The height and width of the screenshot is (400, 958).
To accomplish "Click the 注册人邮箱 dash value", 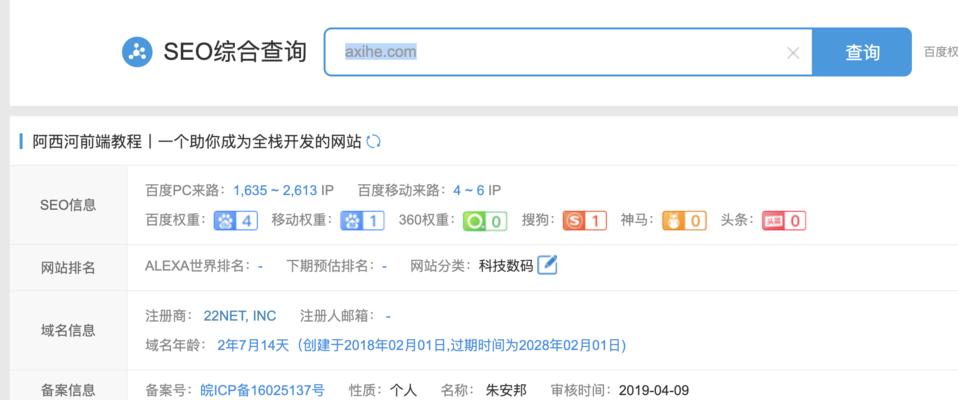I will tap(389, 316).
